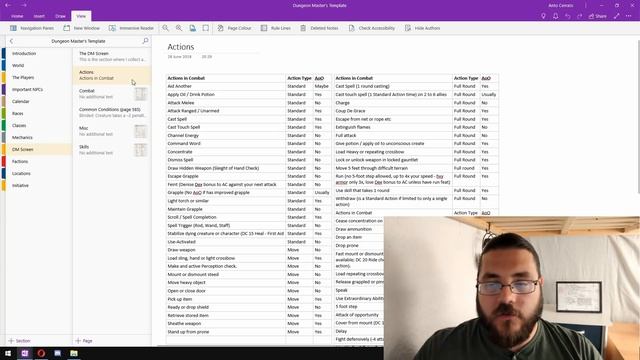Click the 'Channel Energy' table cell
The height and width of the screenshot is (360, 640).
226,136
